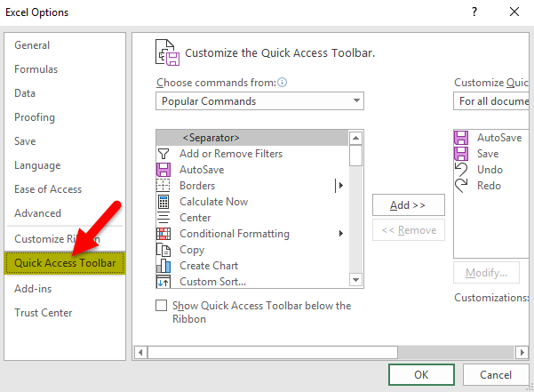
Task: Click the info icon next to Choose commands from
Action: coord(283,83)
